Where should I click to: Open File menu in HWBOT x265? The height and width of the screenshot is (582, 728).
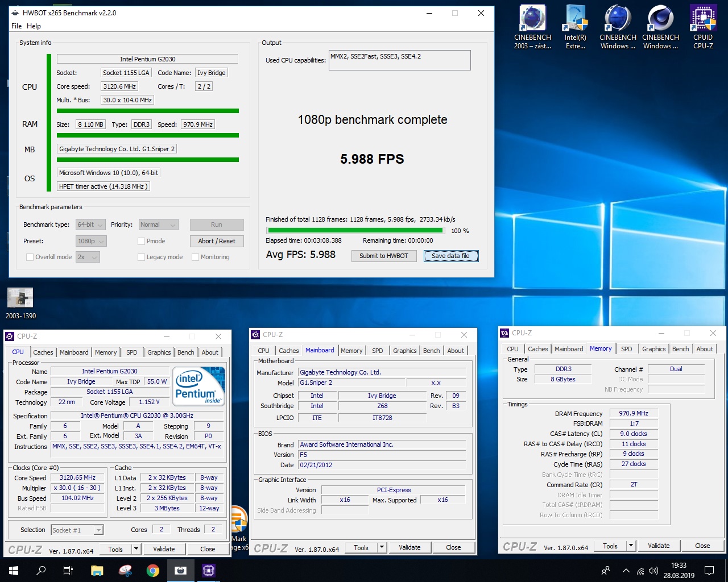tap(16, 26)
